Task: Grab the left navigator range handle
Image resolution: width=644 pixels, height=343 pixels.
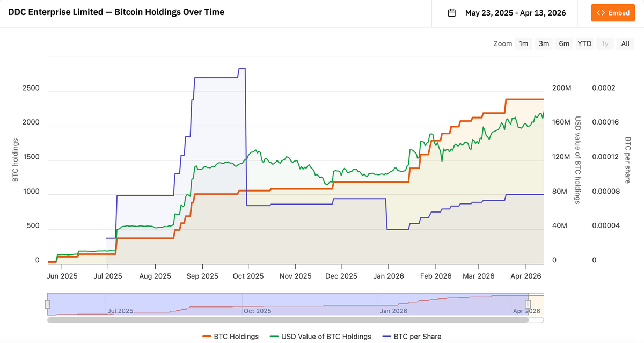Action: (48, 304)
